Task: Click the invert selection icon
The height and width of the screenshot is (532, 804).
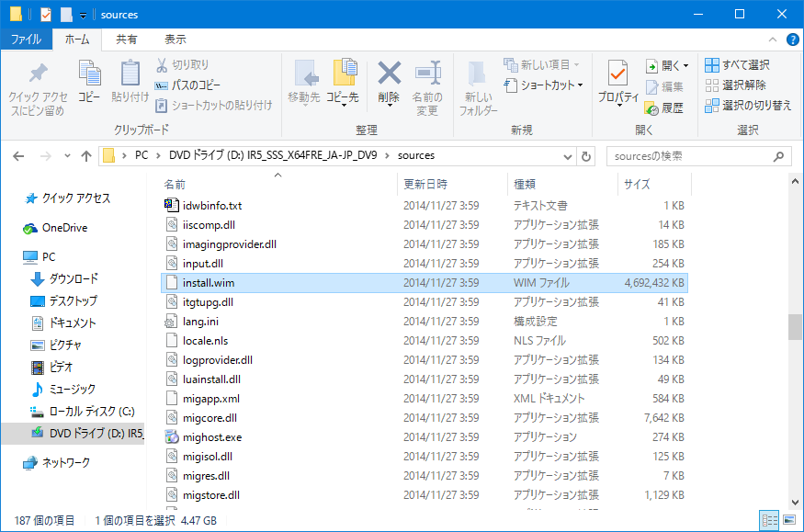Action: (x=712, y=106)
